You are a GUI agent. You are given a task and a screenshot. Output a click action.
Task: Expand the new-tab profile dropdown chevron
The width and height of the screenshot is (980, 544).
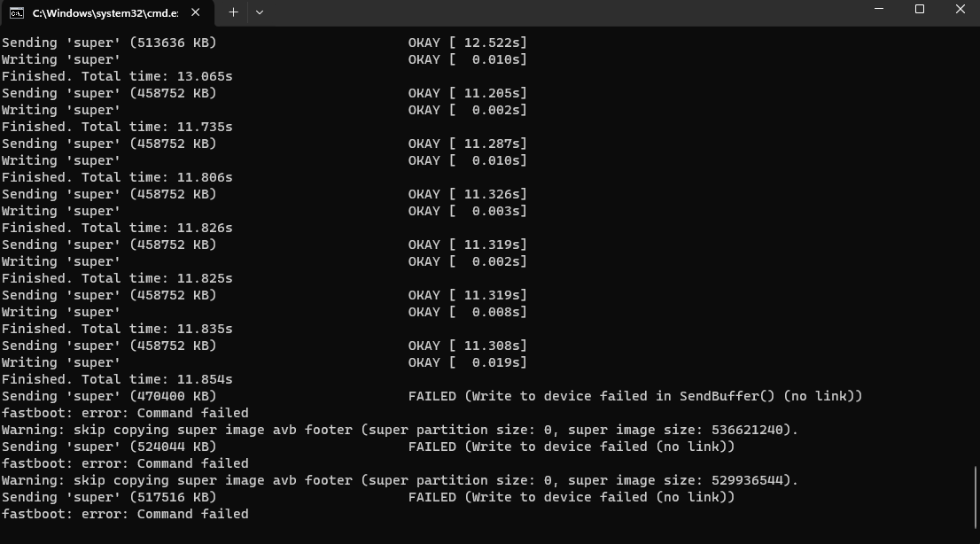[x=260, y=12]
